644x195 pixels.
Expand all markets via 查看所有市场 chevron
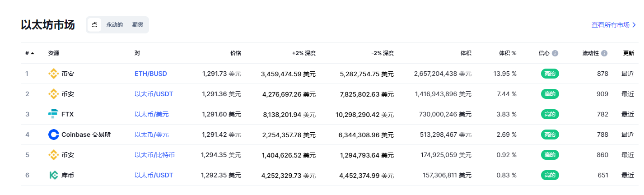point(634,25)
